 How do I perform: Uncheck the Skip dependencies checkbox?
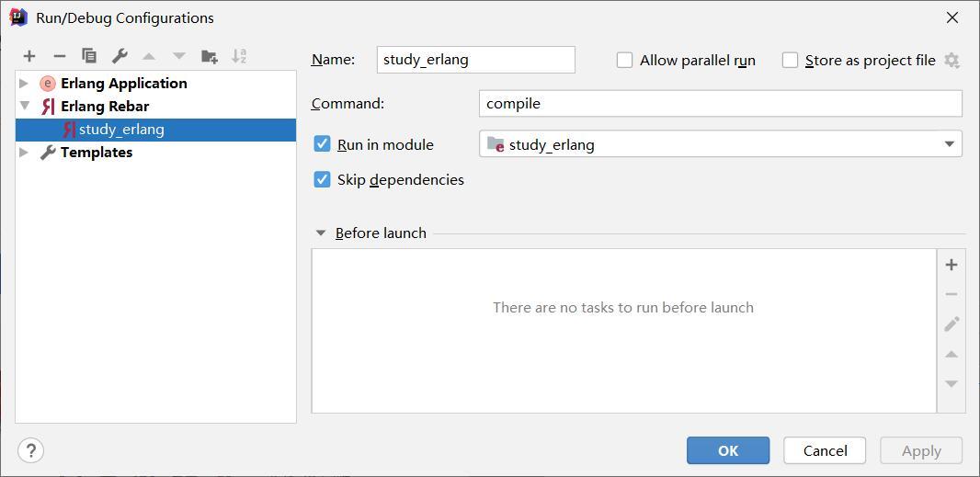pos(322,180)
